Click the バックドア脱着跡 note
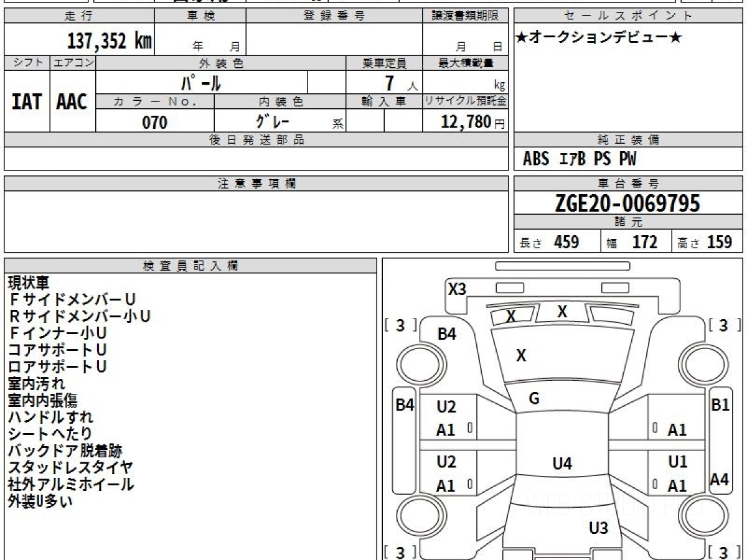Image resolution: width=747 pixels, height=560 pixels. point(65,451)
